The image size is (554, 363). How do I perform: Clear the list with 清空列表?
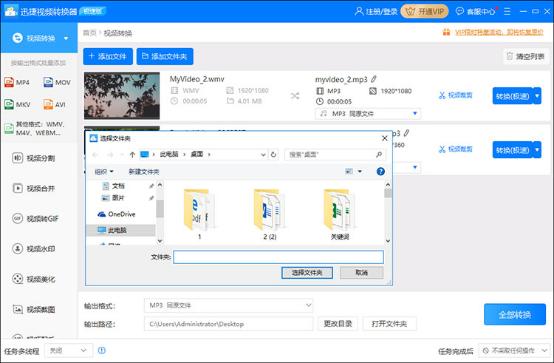click(526, 57)
